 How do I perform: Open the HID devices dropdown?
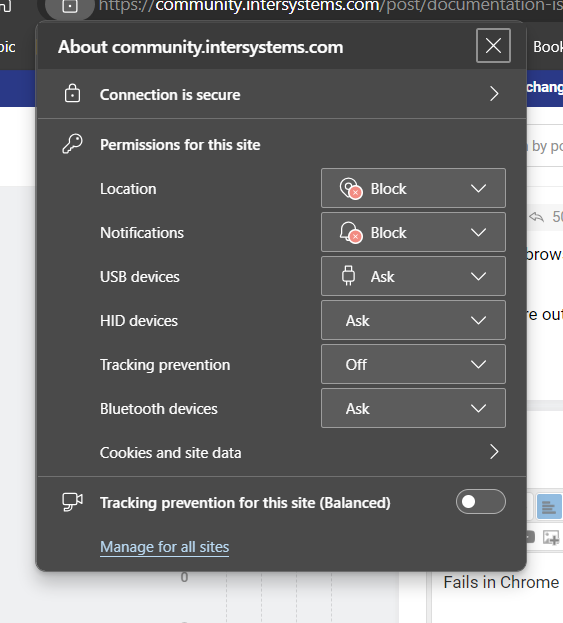click(413, 320)
